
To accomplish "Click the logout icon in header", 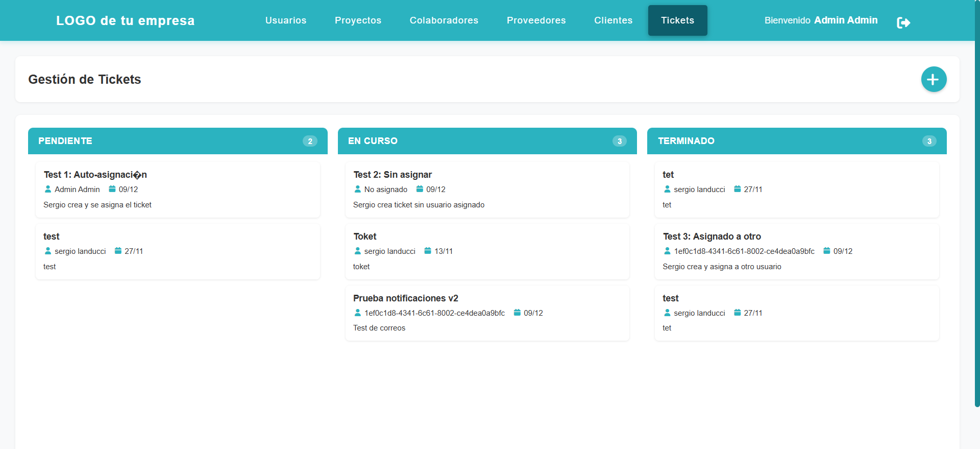I will tap(903, 22).
